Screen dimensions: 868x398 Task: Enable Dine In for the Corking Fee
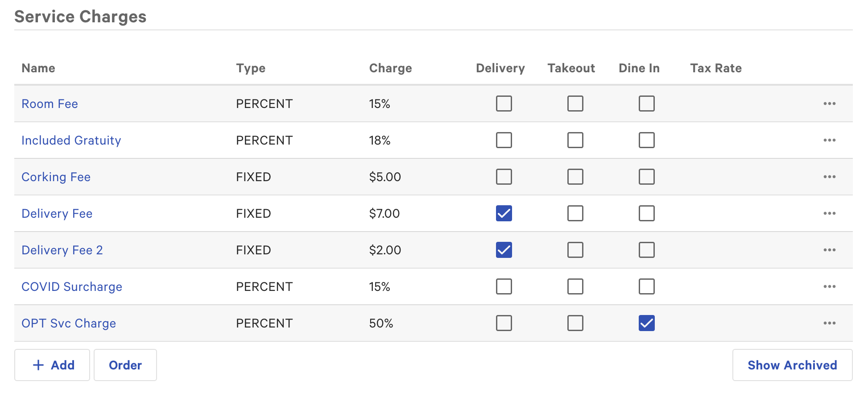[646, 177]
